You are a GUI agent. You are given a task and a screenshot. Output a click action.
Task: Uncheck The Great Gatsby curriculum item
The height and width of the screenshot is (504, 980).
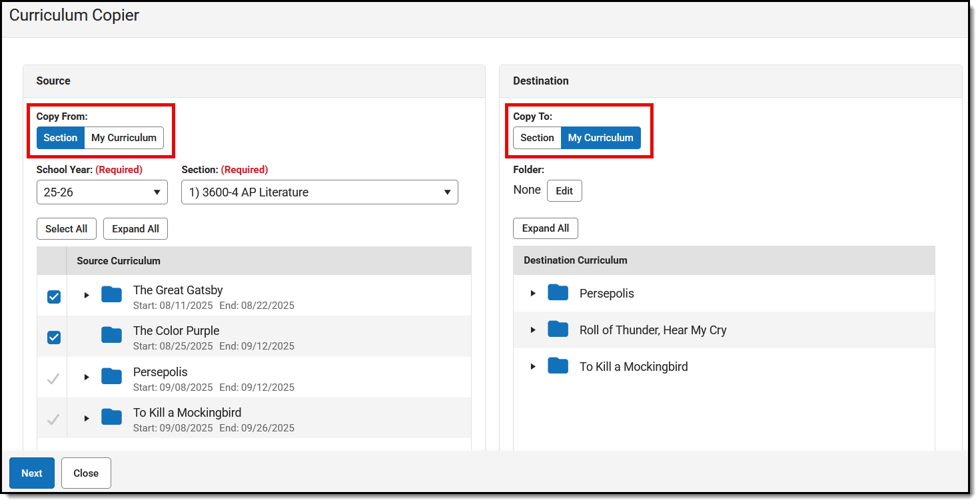pos(53,297)
